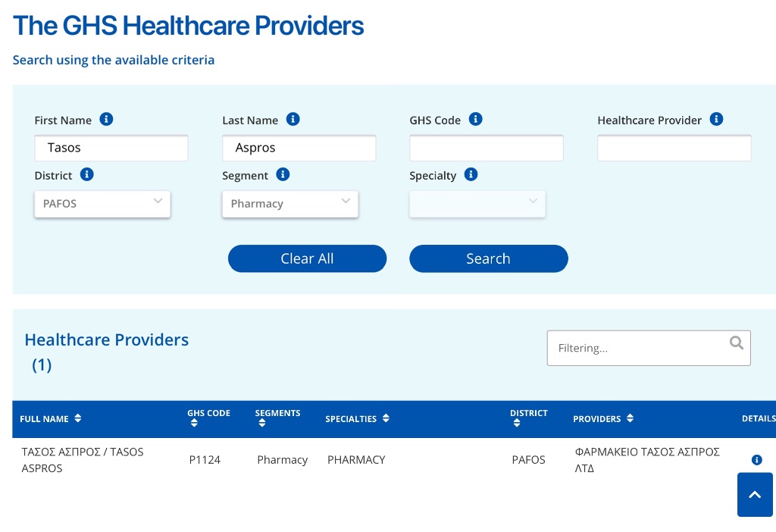Click the DETAILS column header
776x532 pixels.
pyautogui.click(x=759, y=418)
